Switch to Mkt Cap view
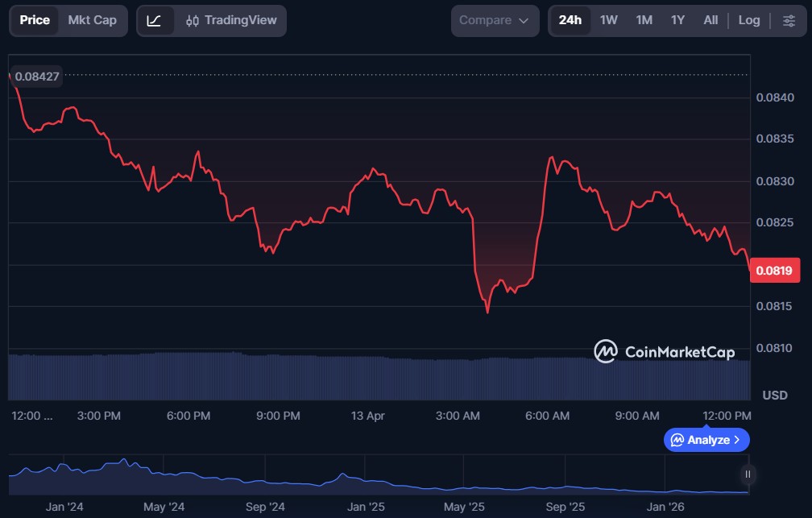Screen dimensions: 812x518 point(92,20)
